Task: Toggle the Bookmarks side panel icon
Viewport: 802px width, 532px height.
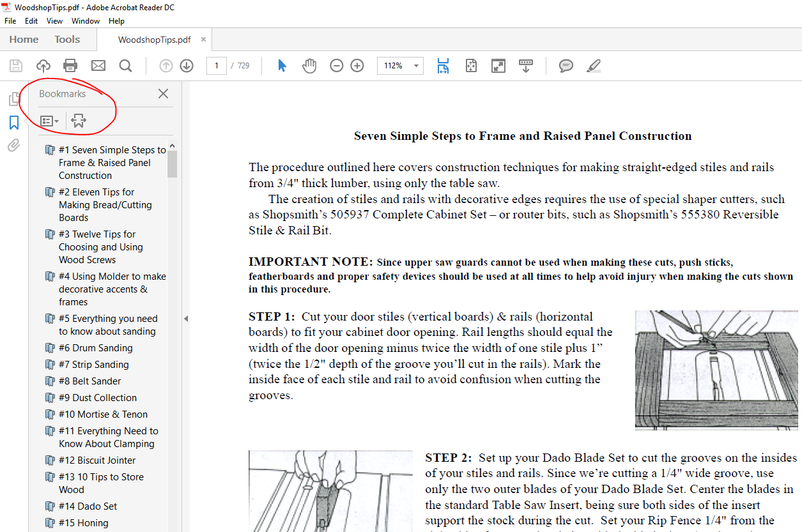Action: click(14, 123)
